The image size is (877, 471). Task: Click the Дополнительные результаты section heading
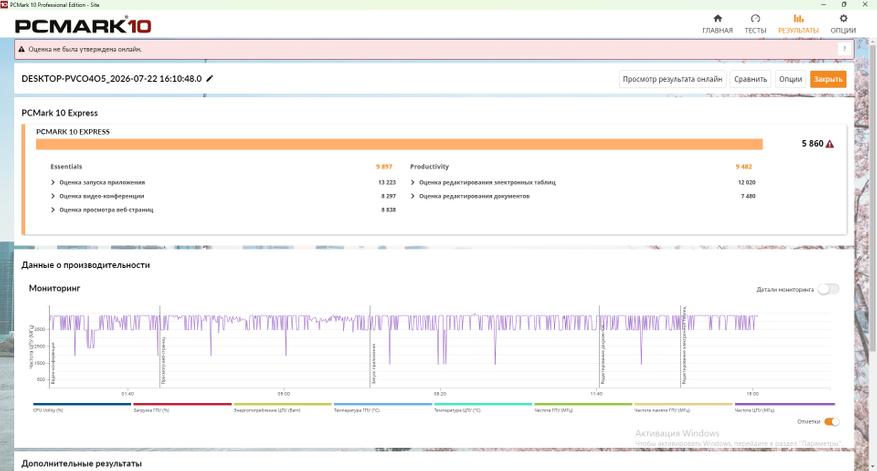coord(82,464)
